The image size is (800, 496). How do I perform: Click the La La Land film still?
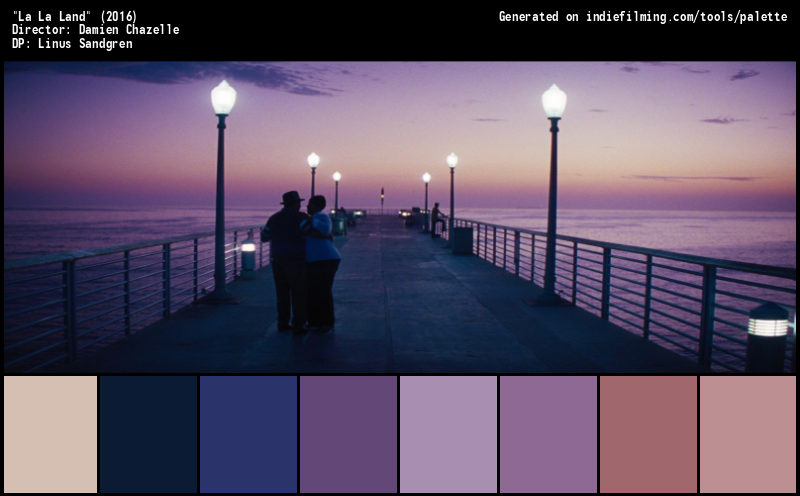tap(400, 217)
